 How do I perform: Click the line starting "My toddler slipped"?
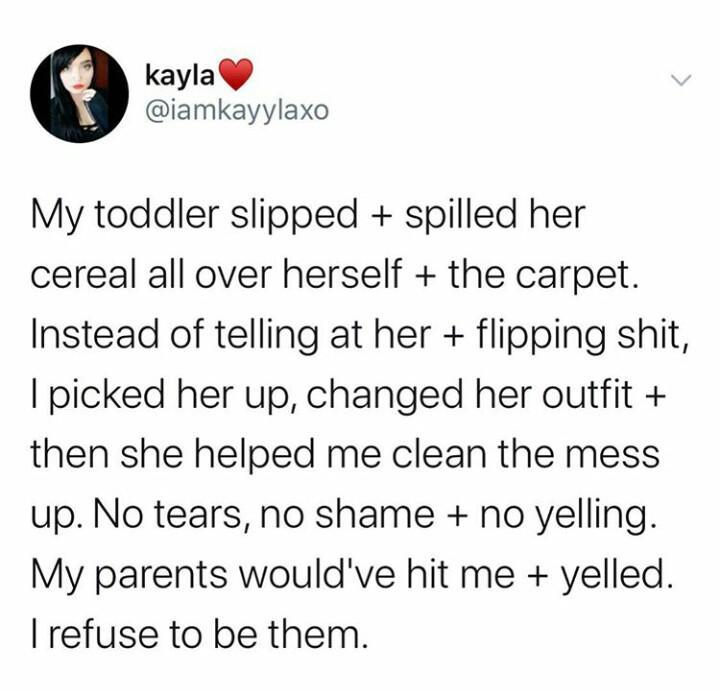[308, 215]
